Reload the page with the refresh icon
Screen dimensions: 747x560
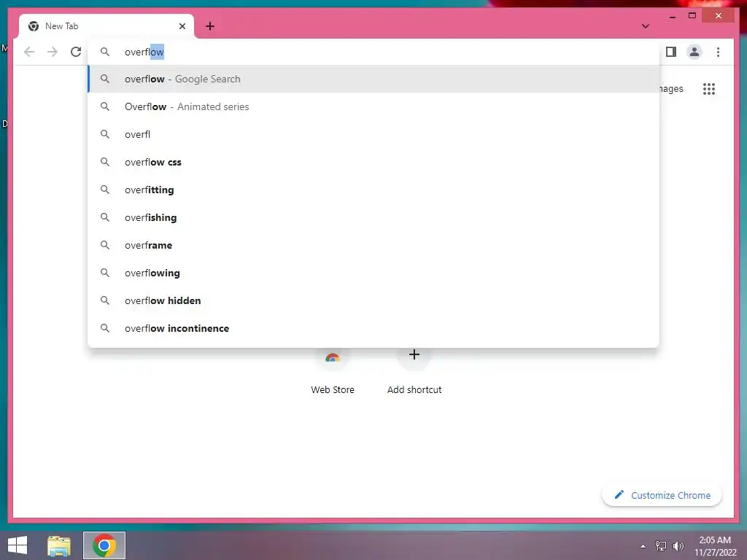pos(76,52)
